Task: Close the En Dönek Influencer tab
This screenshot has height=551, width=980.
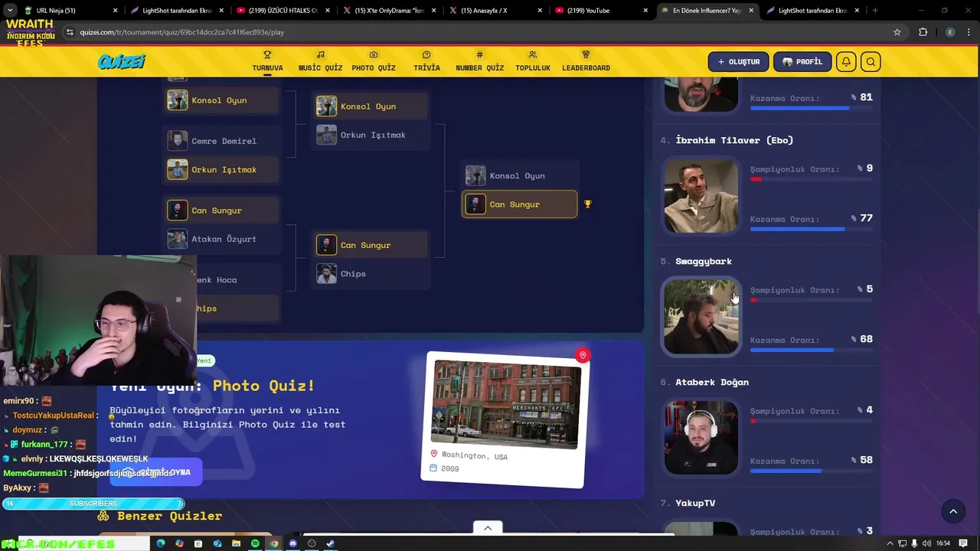Action: click(x=750, y=11)
